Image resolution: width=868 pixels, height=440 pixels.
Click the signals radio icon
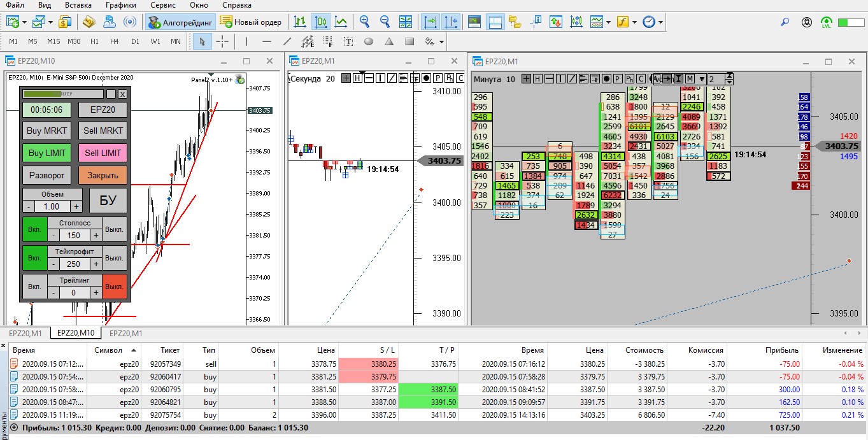pos(129,22)
